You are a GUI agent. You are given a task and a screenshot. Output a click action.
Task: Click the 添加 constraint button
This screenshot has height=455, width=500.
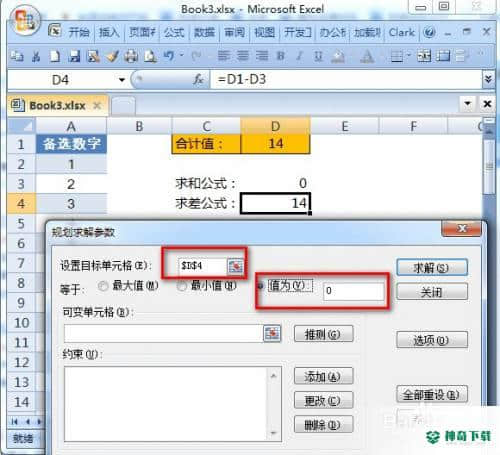[323, 376]
